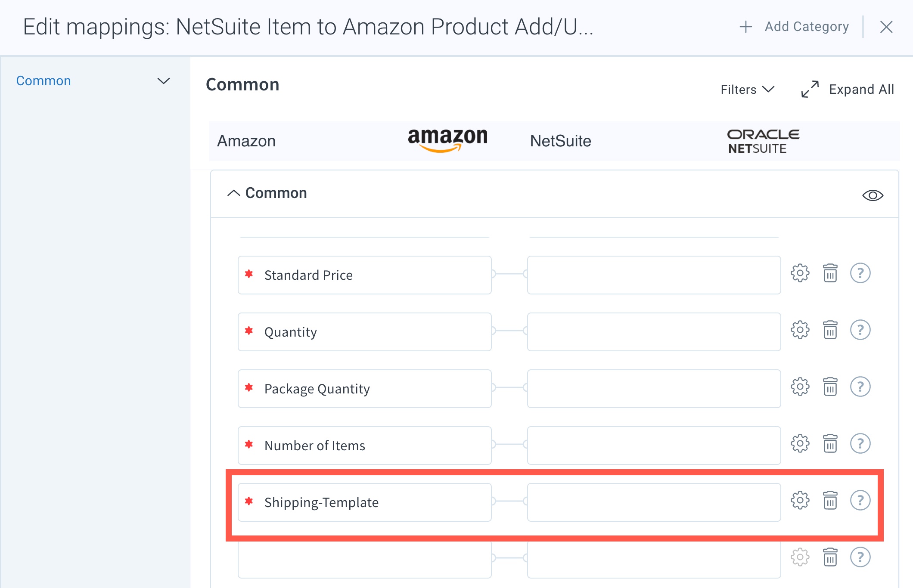
Task: Delete the Shipping-Template mapping row
Action: click(x=830, y=501)
